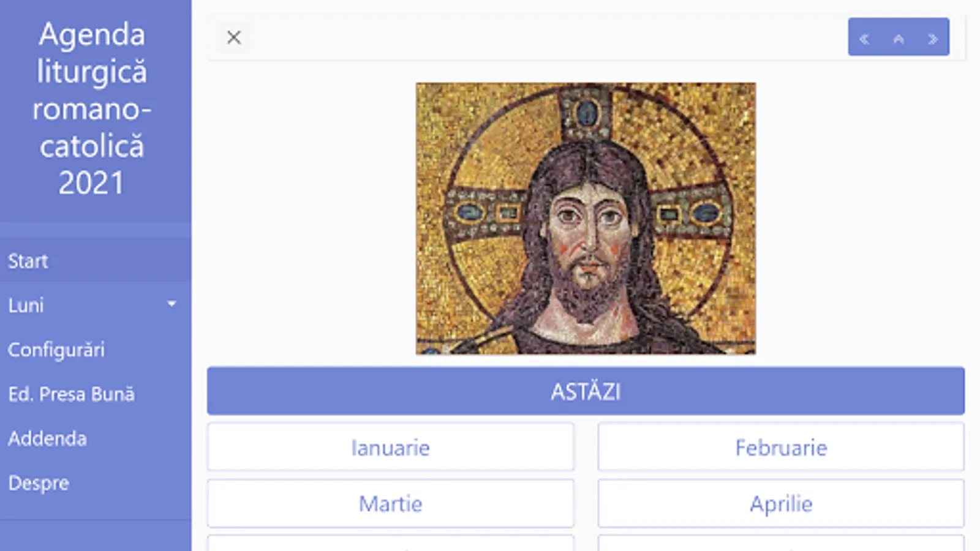
Task: Click the up arrow navigation icon
Action: point(899,39)
